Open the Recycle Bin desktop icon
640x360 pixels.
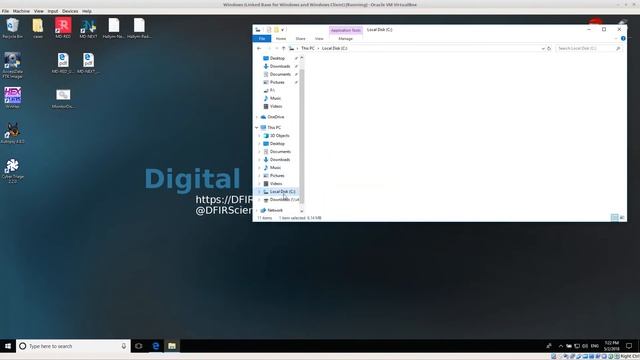12,28
